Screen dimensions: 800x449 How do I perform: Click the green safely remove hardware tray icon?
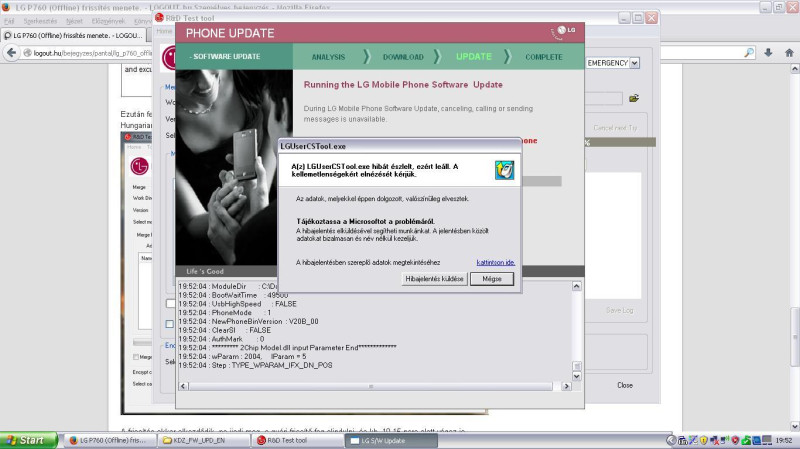point(746,440)
